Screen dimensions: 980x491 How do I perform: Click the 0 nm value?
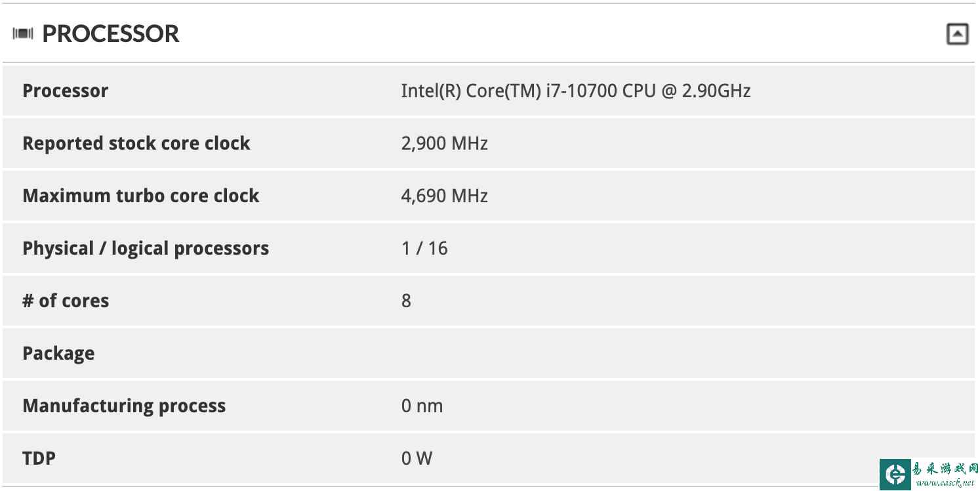tap(422, 406)
